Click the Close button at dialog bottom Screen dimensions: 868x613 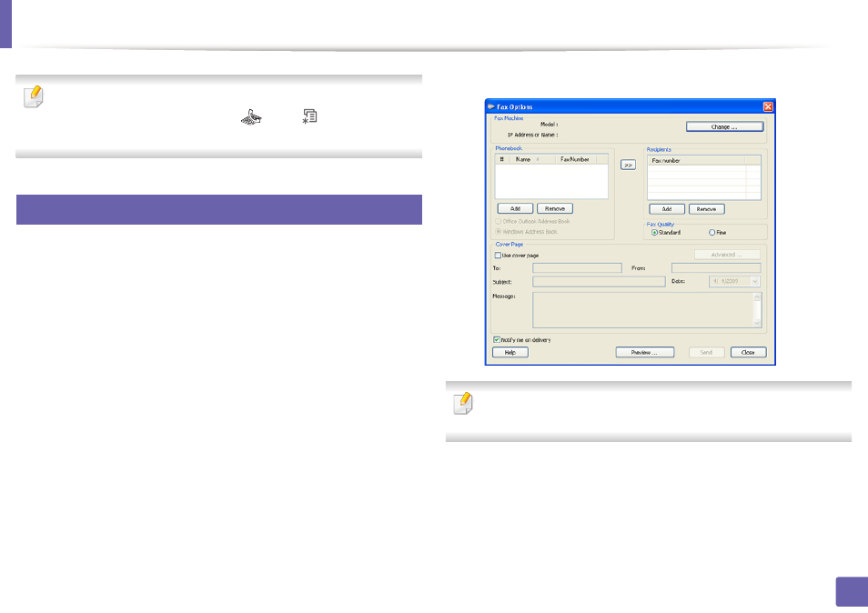click(748, 352)
